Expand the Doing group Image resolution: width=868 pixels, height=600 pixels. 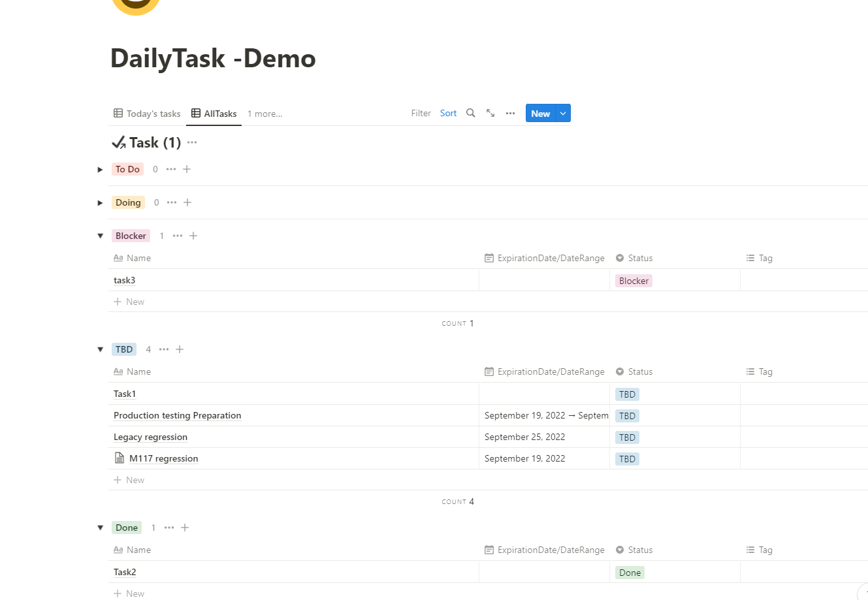tap(100, 202)
